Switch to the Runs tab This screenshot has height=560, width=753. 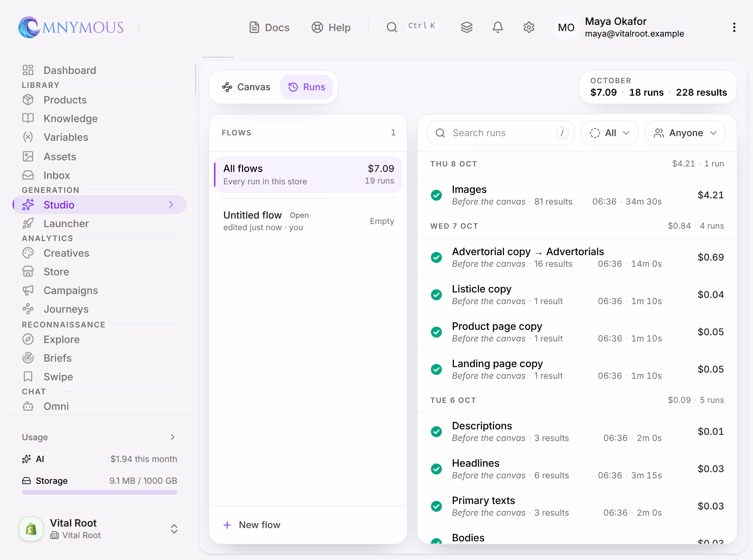click(306, 87)
